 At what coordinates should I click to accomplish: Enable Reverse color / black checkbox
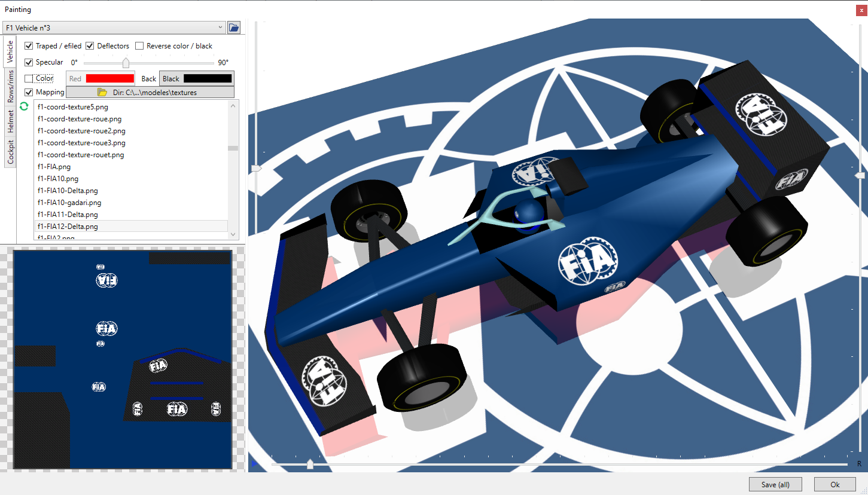(x=139, y=46)
